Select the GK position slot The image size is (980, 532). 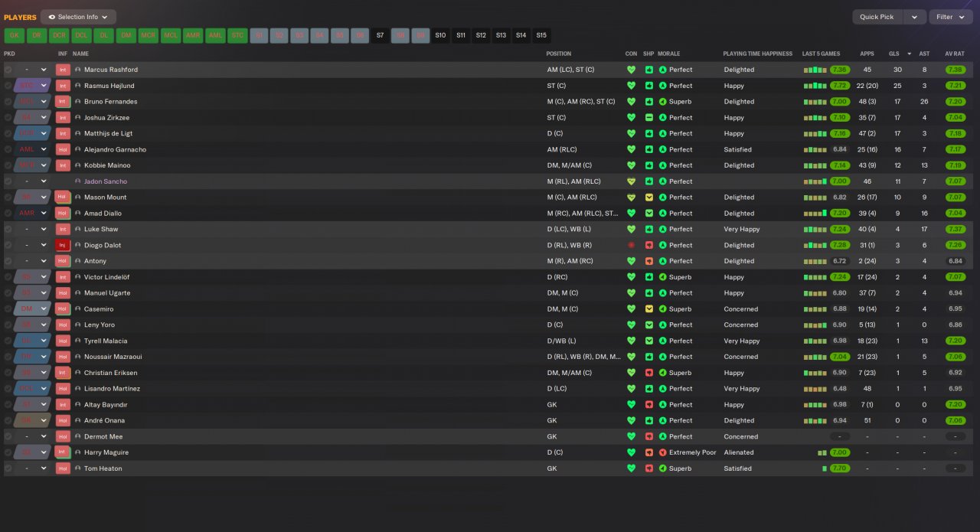click(15, 35)
